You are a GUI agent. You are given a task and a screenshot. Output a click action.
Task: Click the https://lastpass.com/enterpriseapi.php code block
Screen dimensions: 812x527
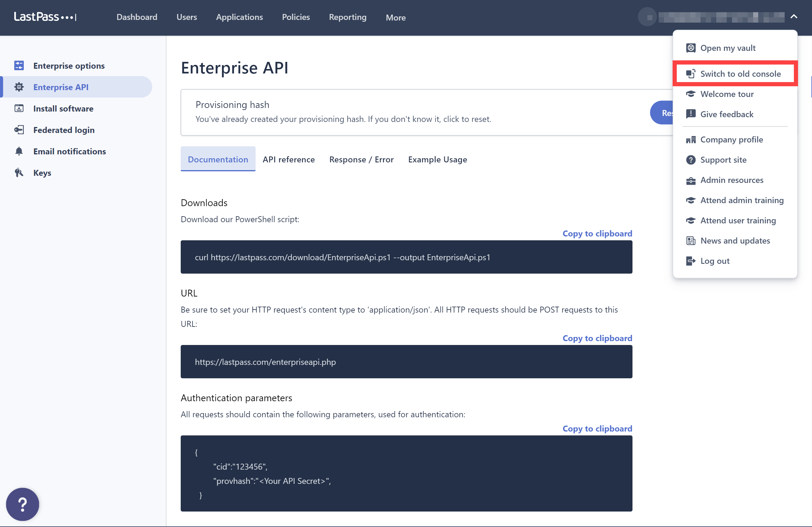[x=406, y=361]
